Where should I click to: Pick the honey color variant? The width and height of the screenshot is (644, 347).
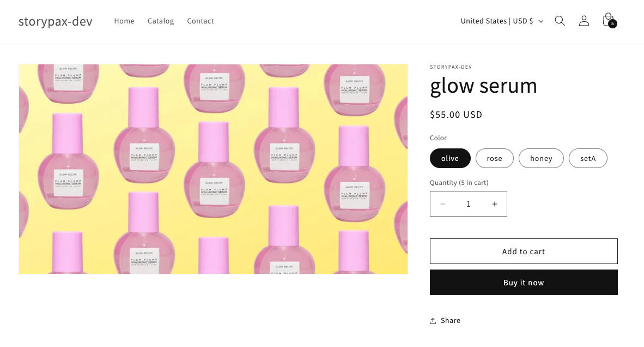click(541, 158)
